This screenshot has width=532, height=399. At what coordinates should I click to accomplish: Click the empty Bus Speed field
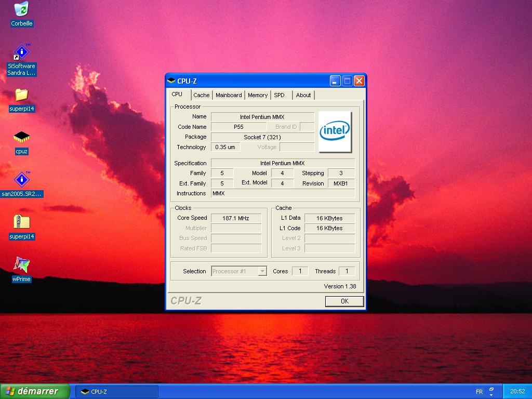(x=236, y=238)
